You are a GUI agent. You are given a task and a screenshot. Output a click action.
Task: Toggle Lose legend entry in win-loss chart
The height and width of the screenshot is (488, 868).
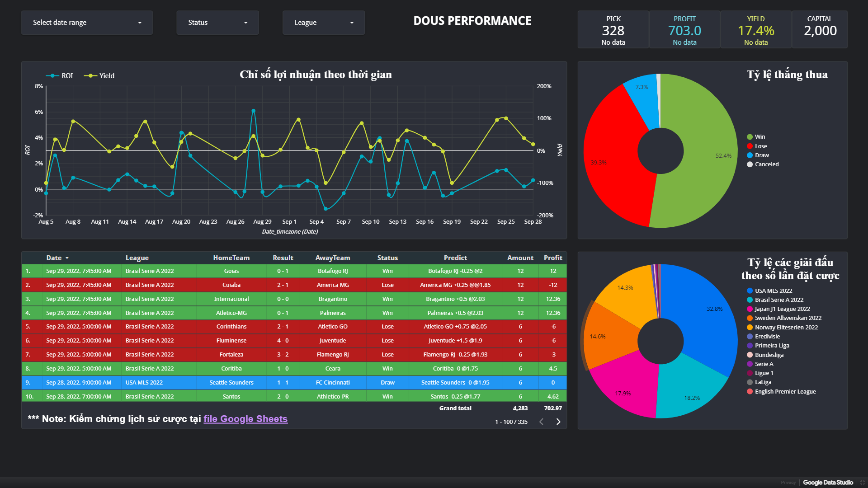pyautogui.click(x=760, y=146)
